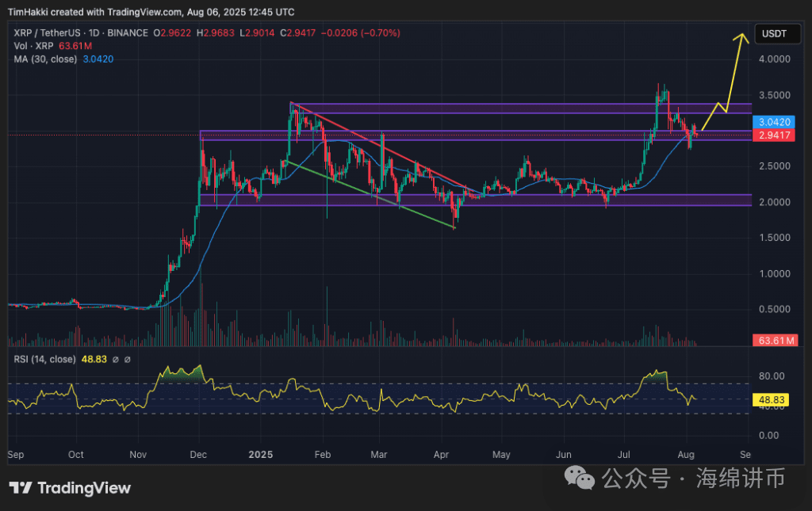Click the Oct time axis label
The height and width of the screenshot is (511, 812).
click(75, 455)
